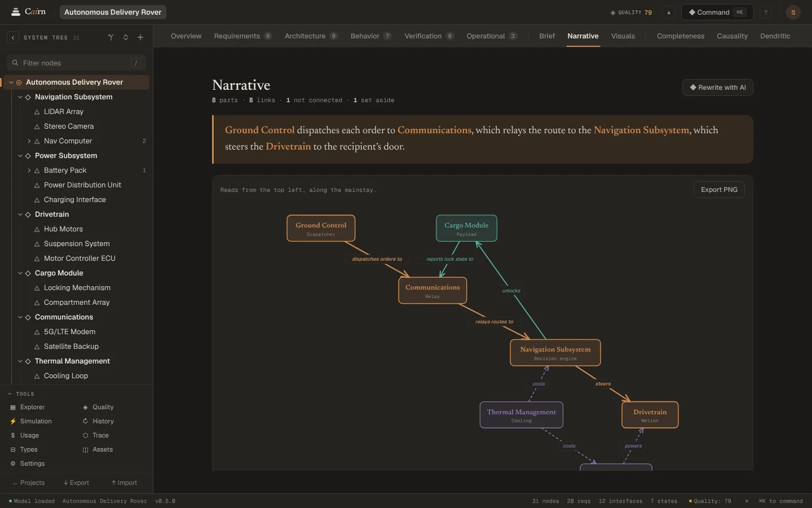The height and width of the screenshot is (508, 812).
Task: Switch to the Overview tab
Action: click(x=186, y=36)
